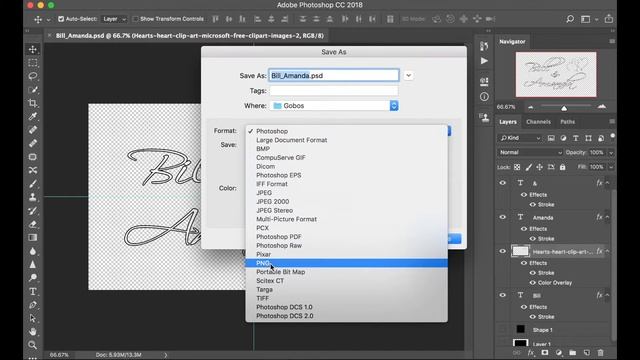Screen dimensions: 640x360
Task: Choose CompuServe GIF format option
Action: tap(346, 158)
